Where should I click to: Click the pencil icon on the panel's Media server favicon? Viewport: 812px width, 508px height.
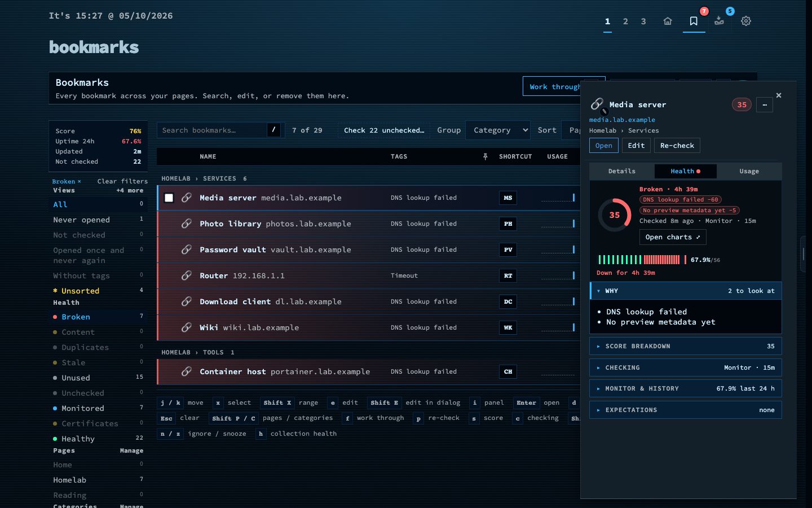604,111
